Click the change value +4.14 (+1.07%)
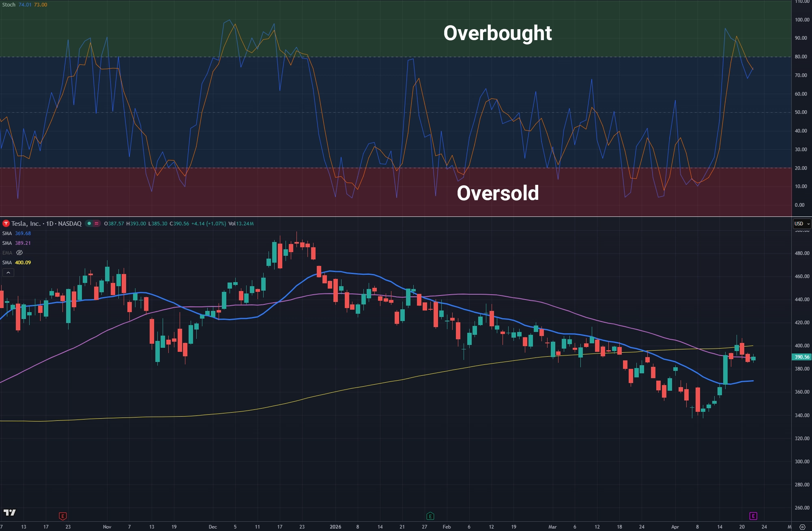This screenshot has height=531, width=812. [x=208, y=224]
